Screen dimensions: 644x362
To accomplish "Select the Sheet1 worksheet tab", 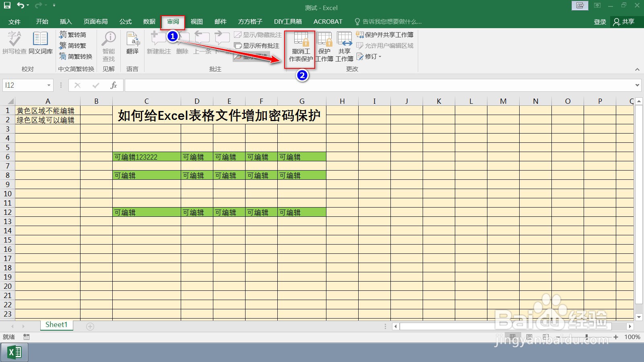I will tap(56, 325).
